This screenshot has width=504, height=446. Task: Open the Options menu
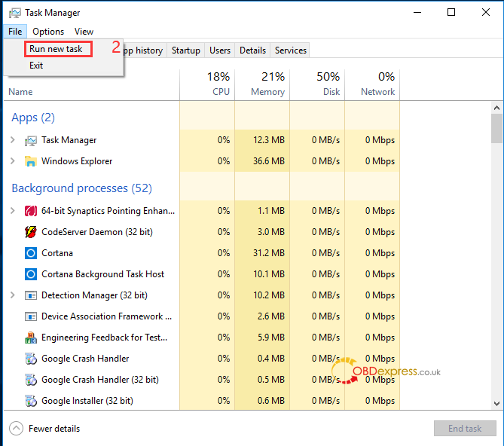point(48,32)
